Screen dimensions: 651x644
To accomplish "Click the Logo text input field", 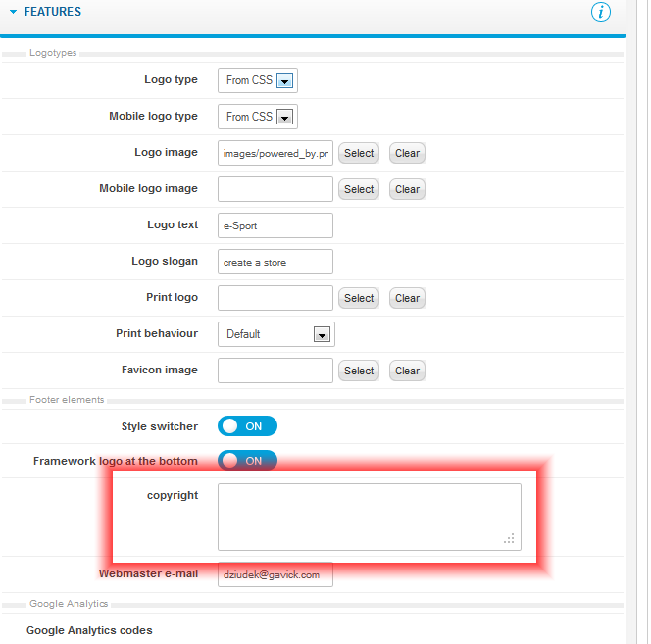I will (x=275, y=225).
